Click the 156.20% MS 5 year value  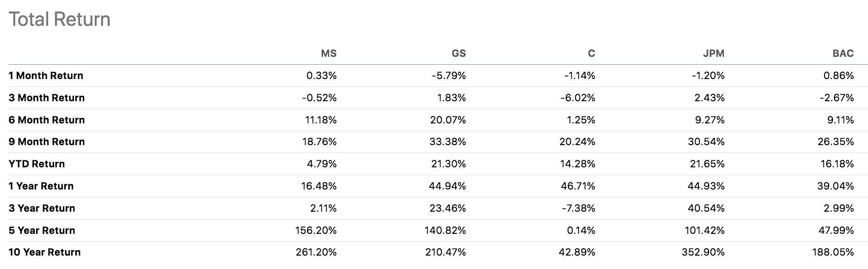click(316, 231)
